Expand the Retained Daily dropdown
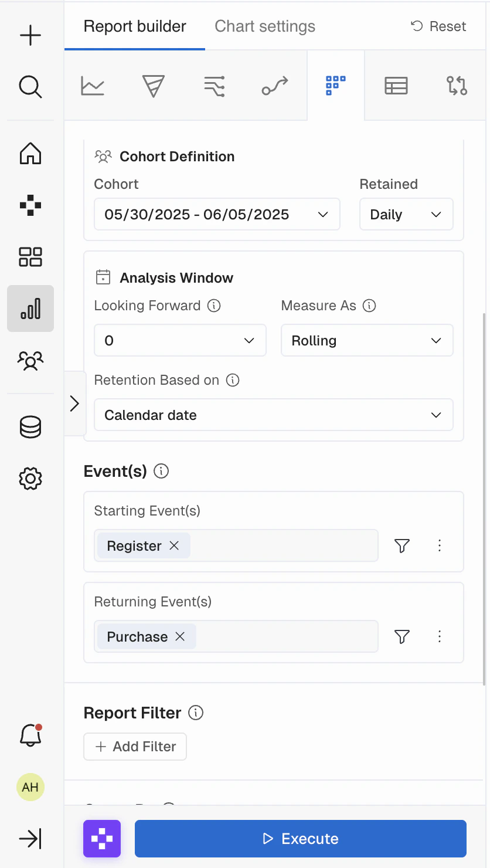This screenshot has width=490, height=868. tap(406, 215)
